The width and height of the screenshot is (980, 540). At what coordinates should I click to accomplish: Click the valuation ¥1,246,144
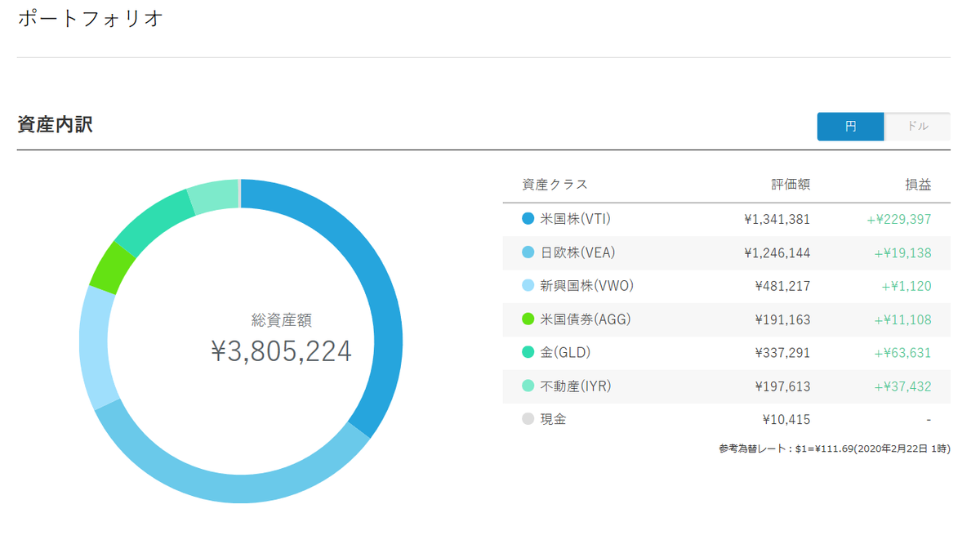tap(777, 252)
